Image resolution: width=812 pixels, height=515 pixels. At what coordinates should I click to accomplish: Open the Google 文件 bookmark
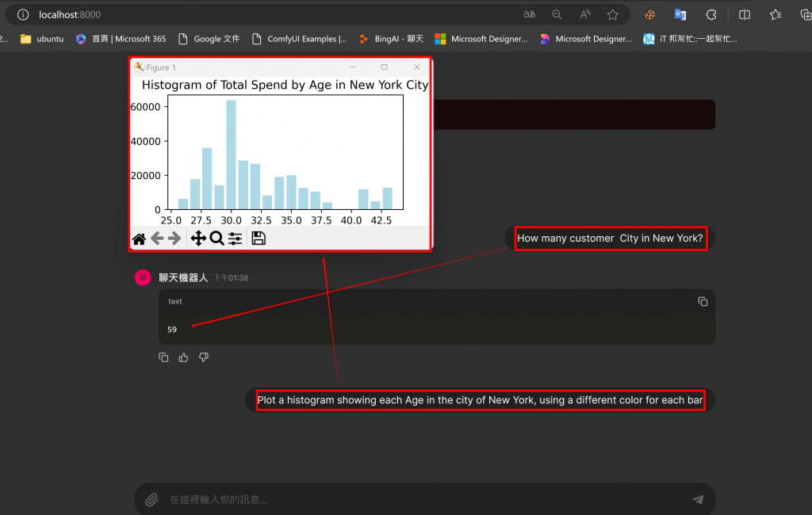[x=209, y=39]
